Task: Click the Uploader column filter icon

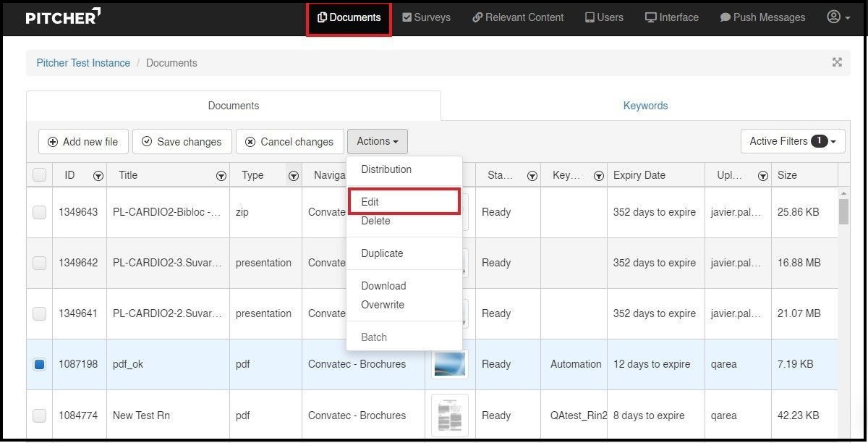Action: coord(762,176)
